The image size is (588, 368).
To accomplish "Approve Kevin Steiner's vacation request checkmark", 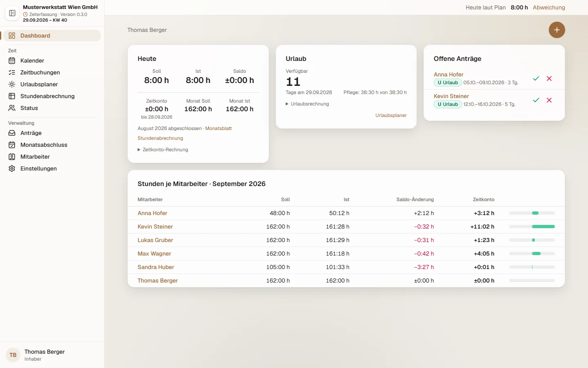I will [x=536, y=100].
